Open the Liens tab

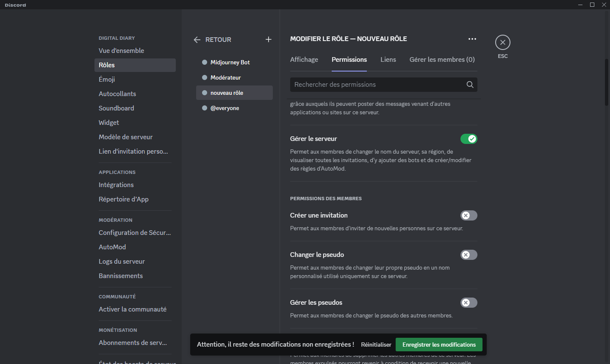[x=388, y=59]
